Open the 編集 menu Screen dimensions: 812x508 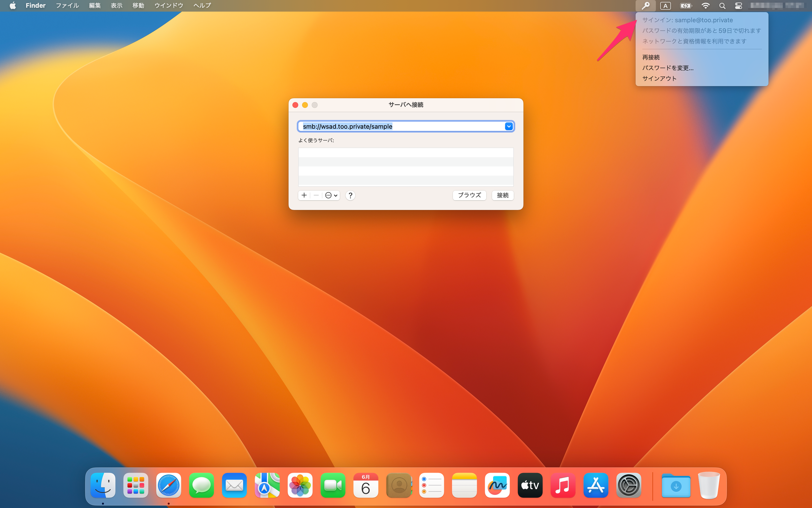(x=95, y=5)
